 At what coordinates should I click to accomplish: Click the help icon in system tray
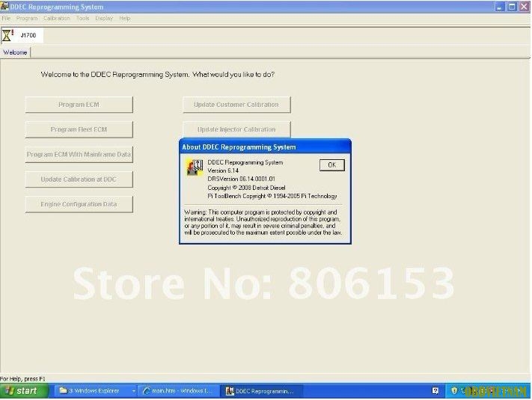tap(435, 391)
